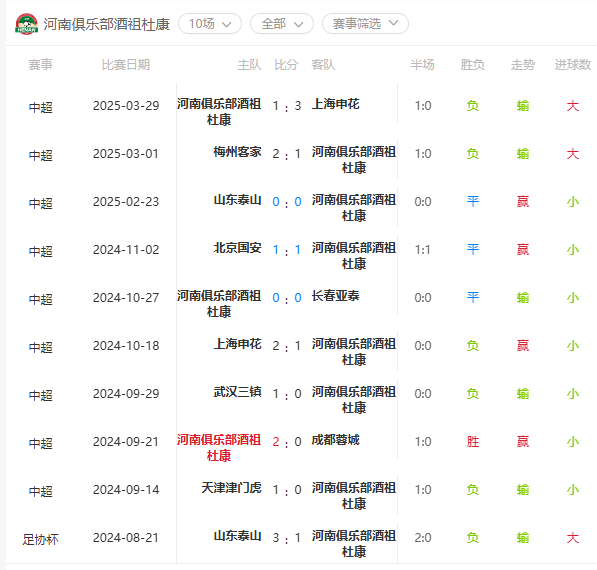Expand the 赛事筛选 dropdown
Screen dimensions: 597x570
(x=365, y=24)
